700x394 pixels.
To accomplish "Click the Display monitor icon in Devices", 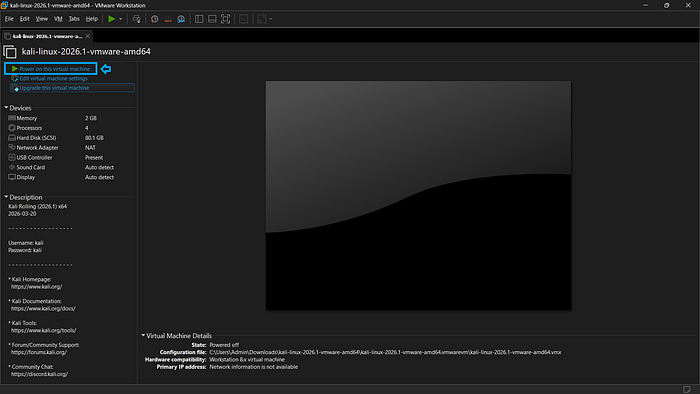I will click(x=12, y=177).
